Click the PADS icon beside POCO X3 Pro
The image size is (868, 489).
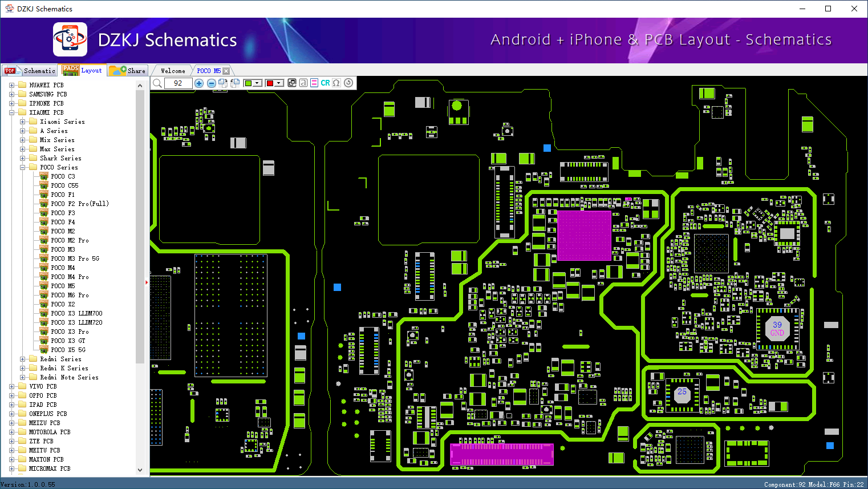coord(44,331)
